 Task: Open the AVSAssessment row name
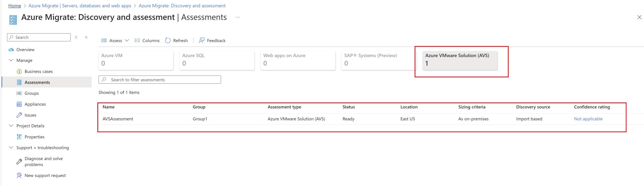coord(118,119)
